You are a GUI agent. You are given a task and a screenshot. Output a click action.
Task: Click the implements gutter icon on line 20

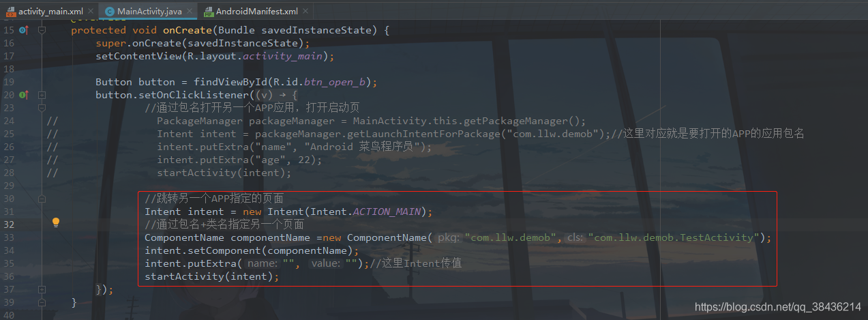[x=24, y=95]
